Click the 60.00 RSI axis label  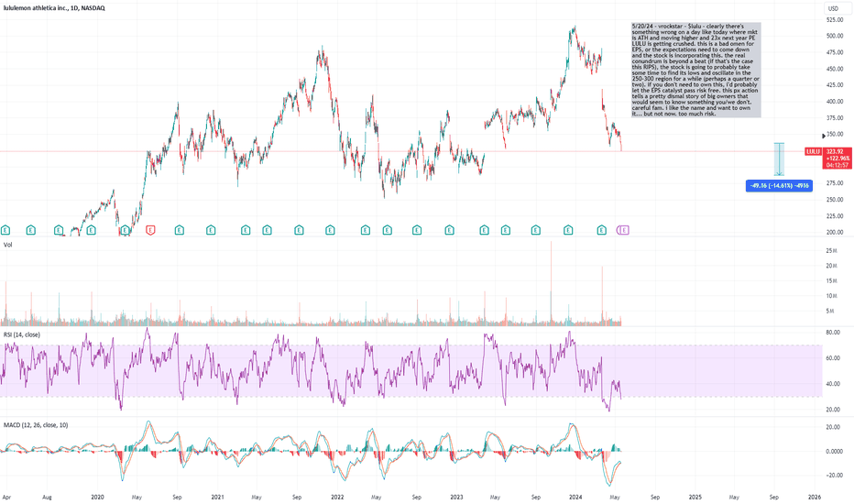point(833,358)
